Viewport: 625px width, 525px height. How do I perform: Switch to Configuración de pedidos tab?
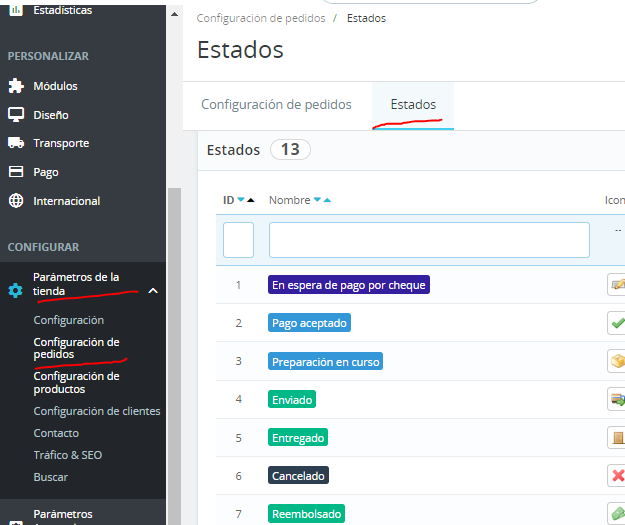[276, 104]
